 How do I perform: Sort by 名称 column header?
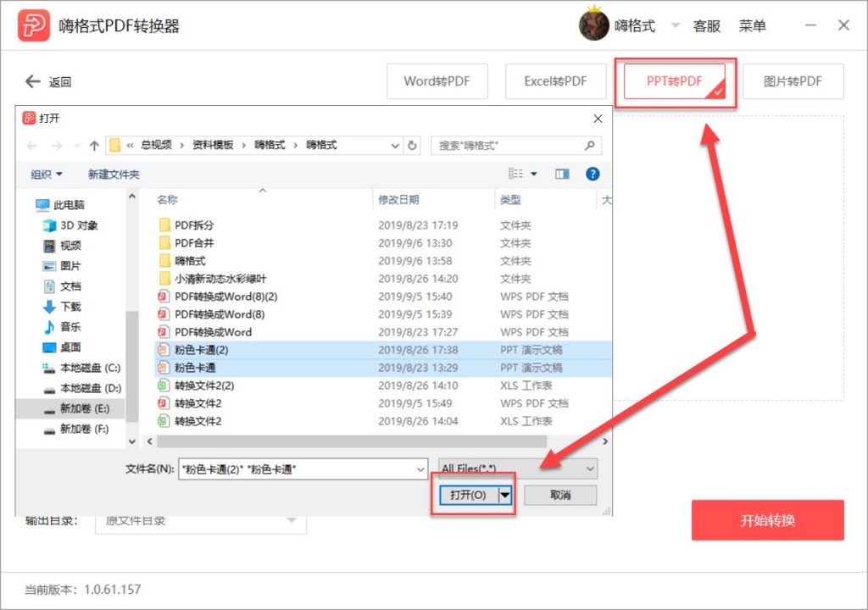pos(167,200)
